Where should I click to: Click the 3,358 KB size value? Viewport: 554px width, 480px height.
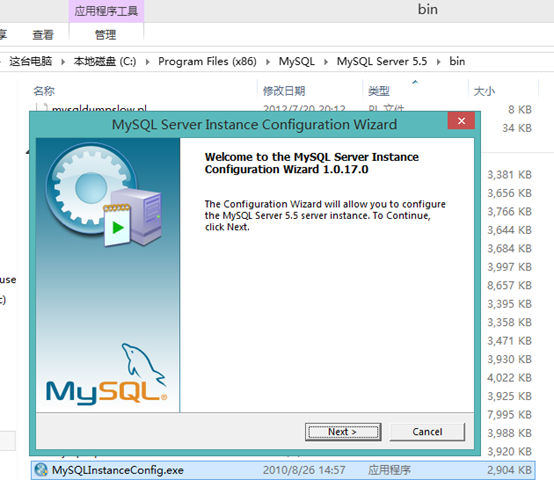tap(509, 322)
